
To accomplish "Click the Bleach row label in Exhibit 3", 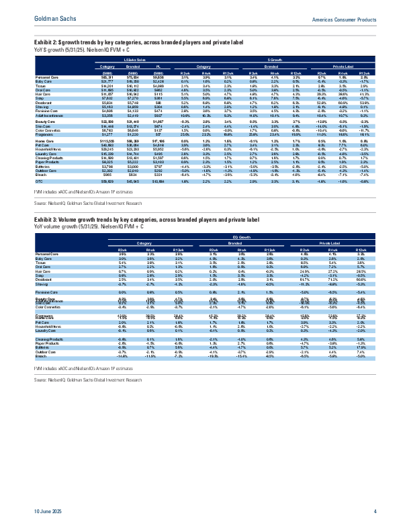I will click(41, 357).
